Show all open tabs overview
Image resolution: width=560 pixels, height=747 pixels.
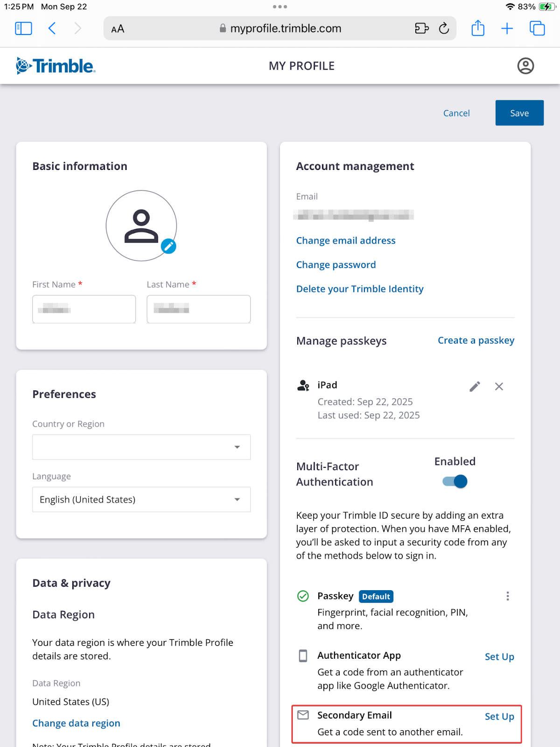[x=537, y=28]
